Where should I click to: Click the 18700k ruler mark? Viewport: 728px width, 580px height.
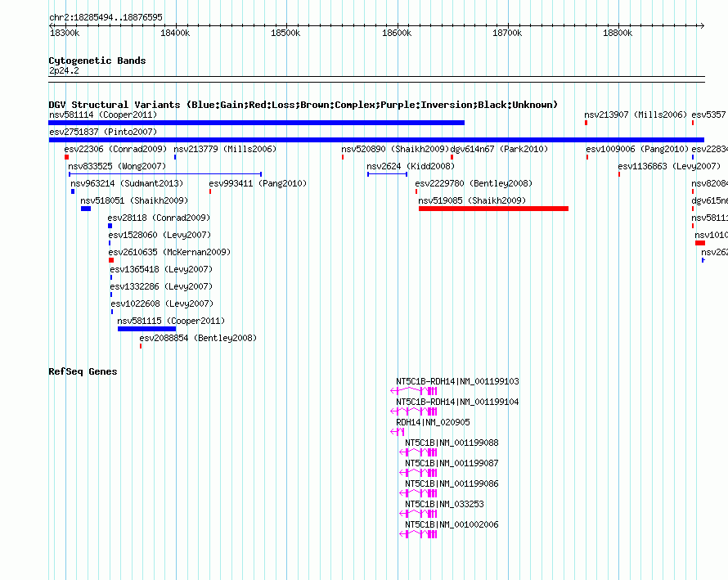(507, 33)
